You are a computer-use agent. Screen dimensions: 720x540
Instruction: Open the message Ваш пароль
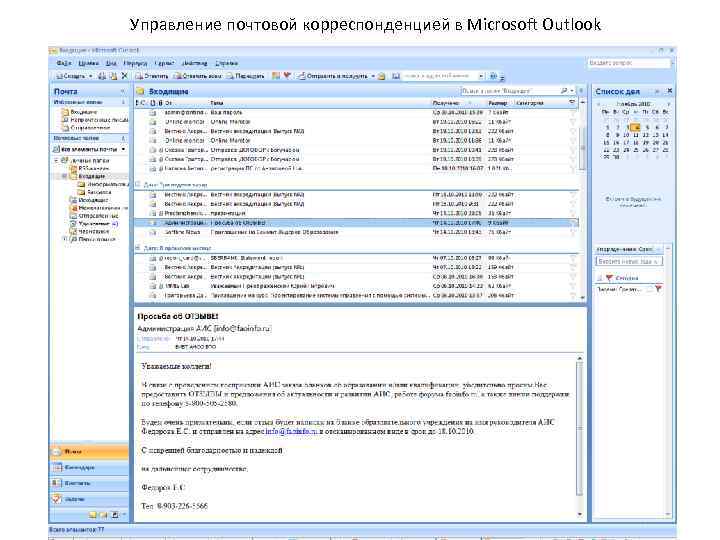point(356,112)
